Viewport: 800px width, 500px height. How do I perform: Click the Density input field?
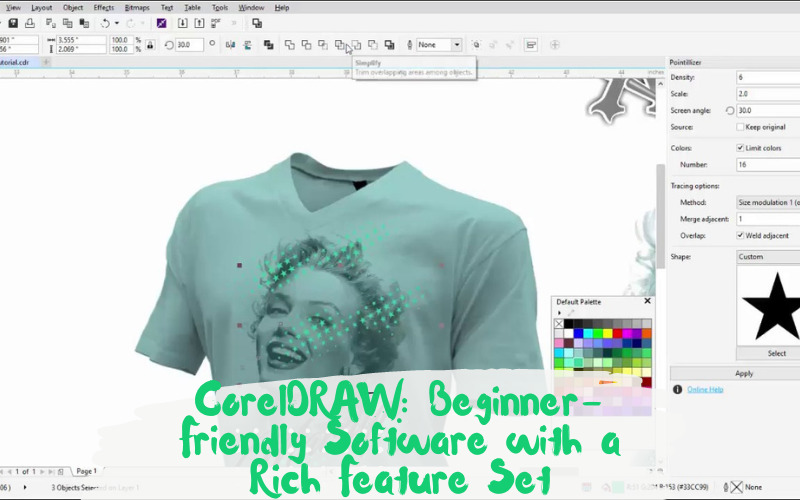click(x=768, y=77)
